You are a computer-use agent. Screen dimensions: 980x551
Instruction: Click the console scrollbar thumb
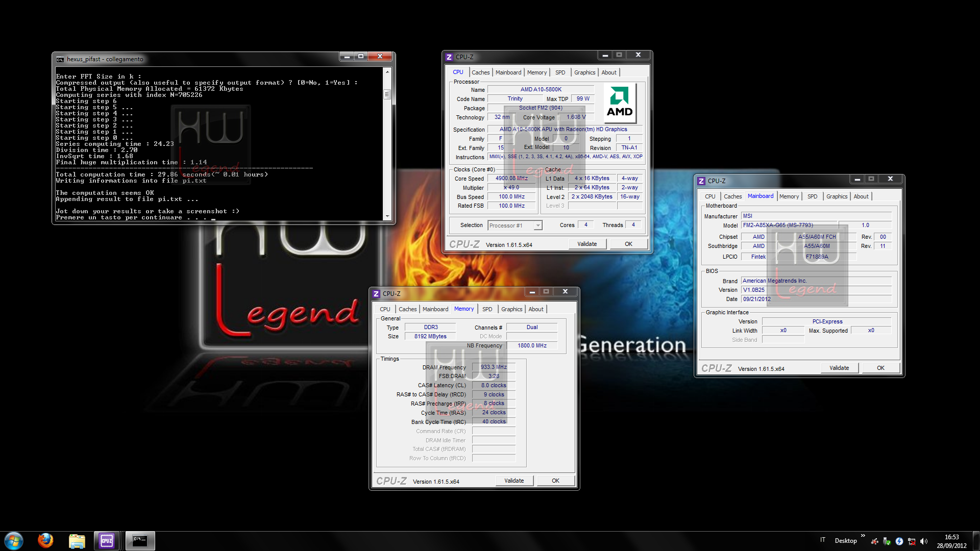click(x=387, y=94)
